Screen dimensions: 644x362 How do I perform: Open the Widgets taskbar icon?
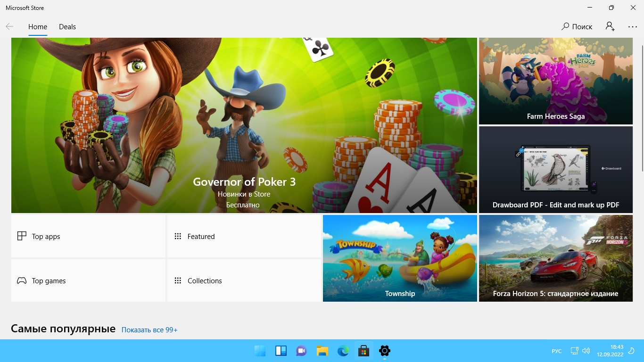click(x=281, y=351)
